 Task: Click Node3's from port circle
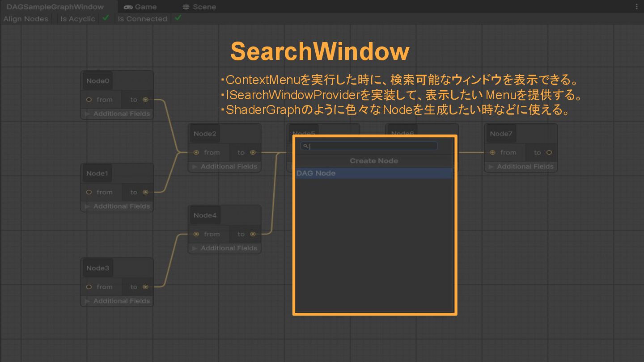point(89,287)
